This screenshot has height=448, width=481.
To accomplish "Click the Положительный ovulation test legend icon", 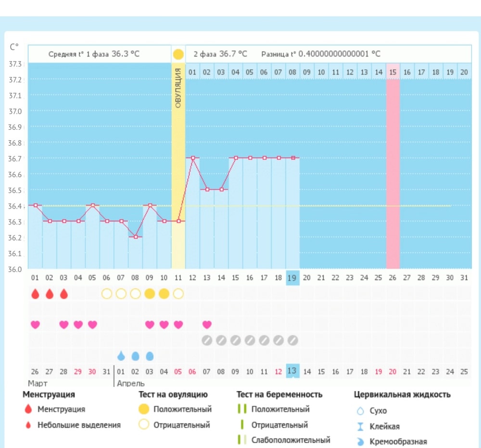I will [x=144, y=410].
